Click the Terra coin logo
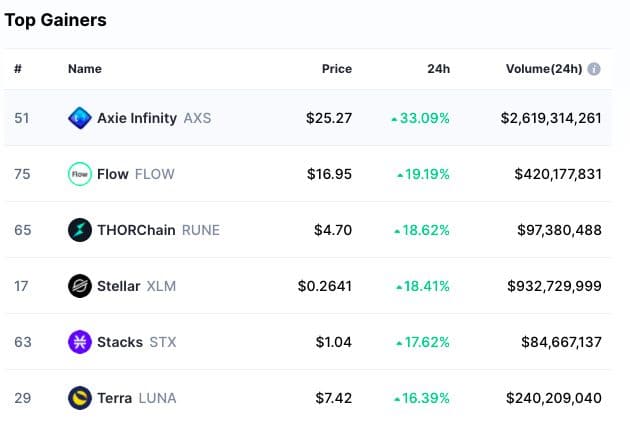 click(80, 398)
